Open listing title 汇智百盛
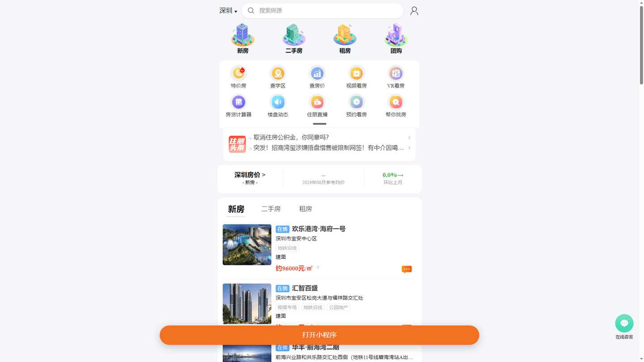 click(x=305, y=288)
